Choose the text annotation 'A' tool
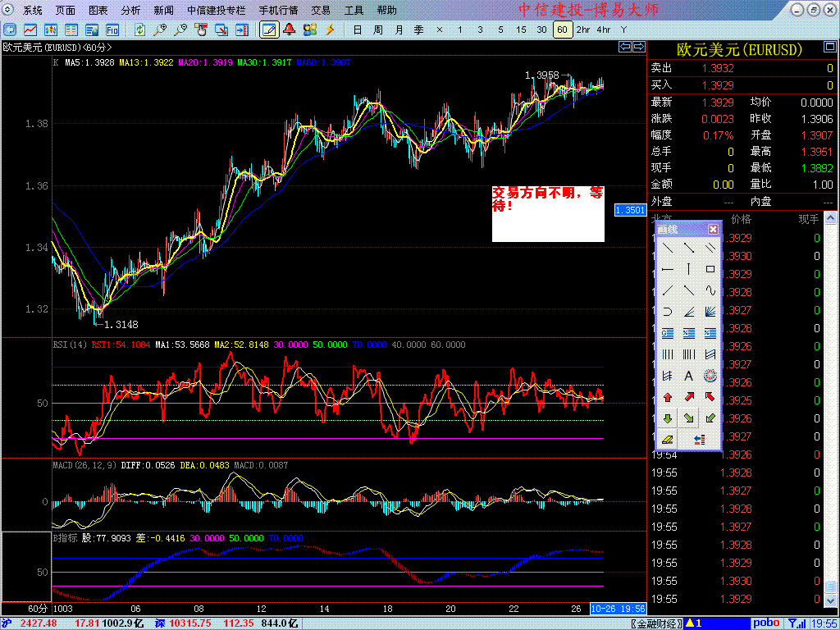Screen dimensions: 840x630 coord(689,376)
